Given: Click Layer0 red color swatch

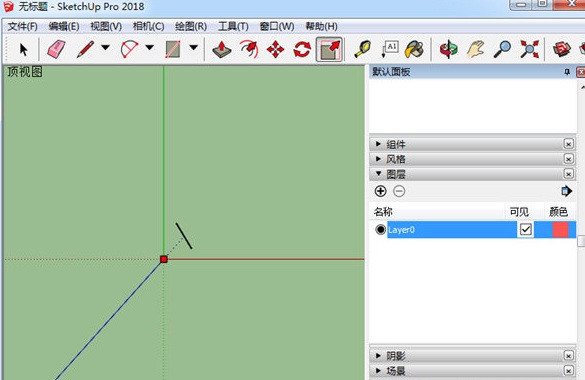Looking at the screenshot, I should point(560,229).
